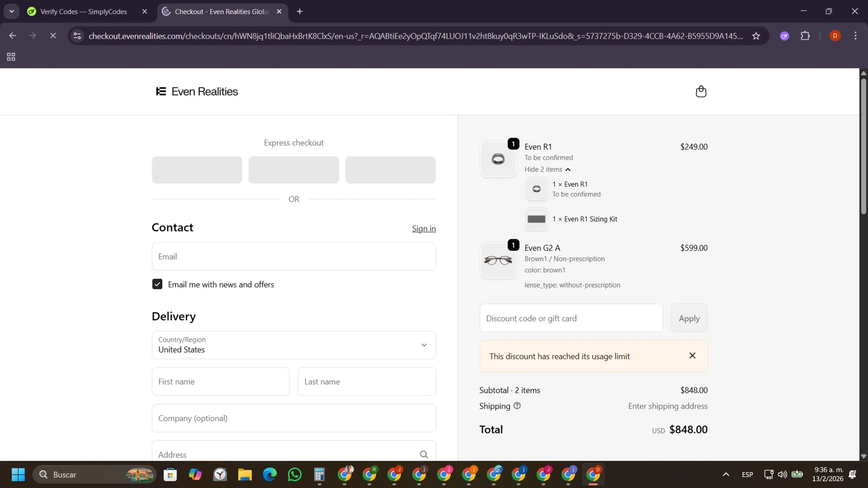Close the Checkout Even Realities tab
The width and height of the screenshot is (868, 488).
click(x=279, y=11)
